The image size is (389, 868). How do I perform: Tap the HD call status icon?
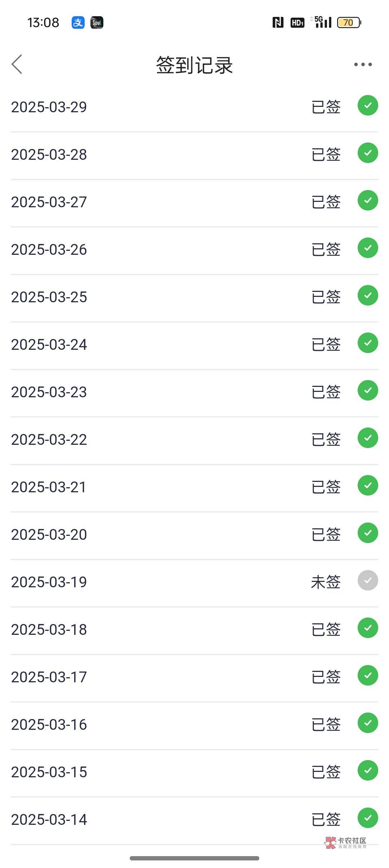(297, 23)
